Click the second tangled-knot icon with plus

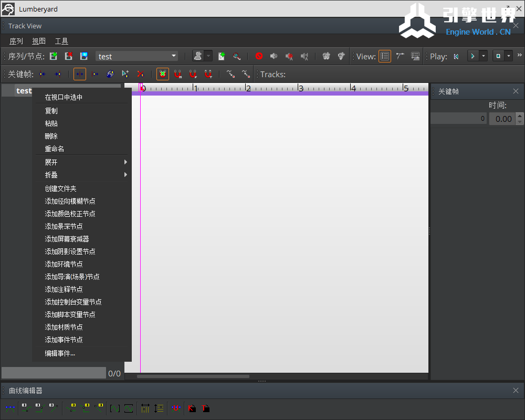click(x=341, y=56)
